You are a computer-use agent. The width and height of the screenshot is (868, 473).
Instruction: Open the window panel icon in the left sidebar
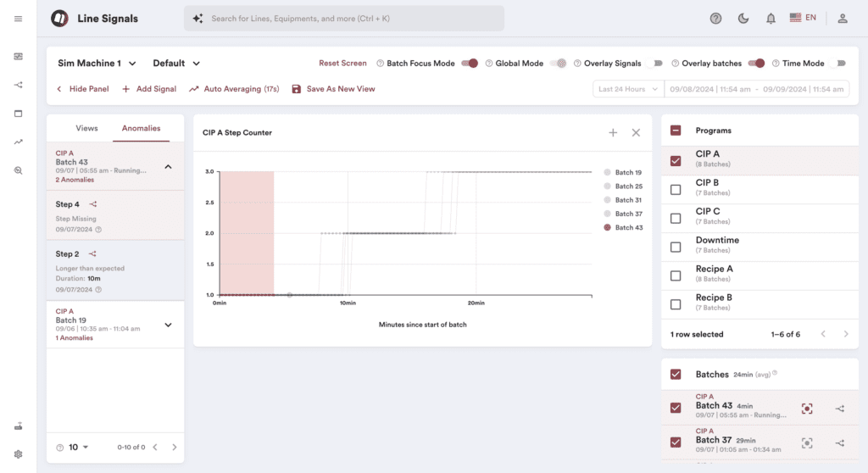point(19,114)
